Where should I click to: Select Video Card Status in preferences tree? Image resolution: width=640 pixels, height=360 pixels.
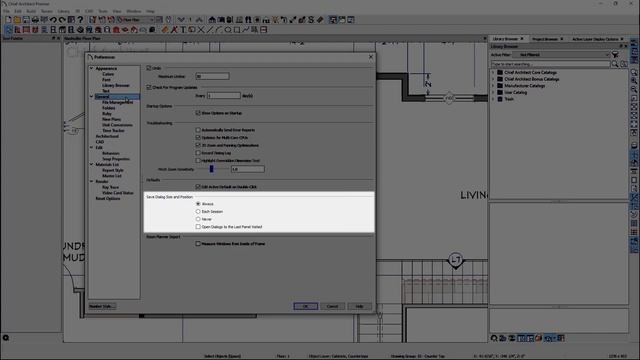118,193
